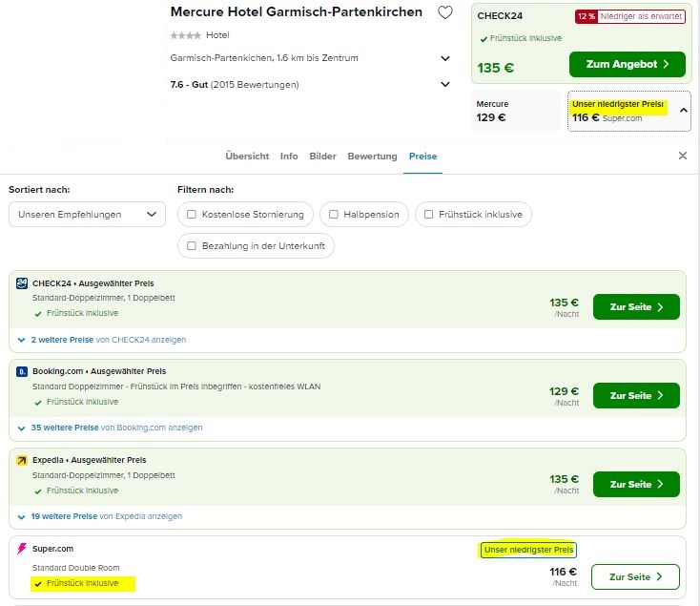This screenshot has height=606, width=700.
Task: Click the Unser niedrigster Preis badge in Super.com row
Action: click(x=528, y=550)
